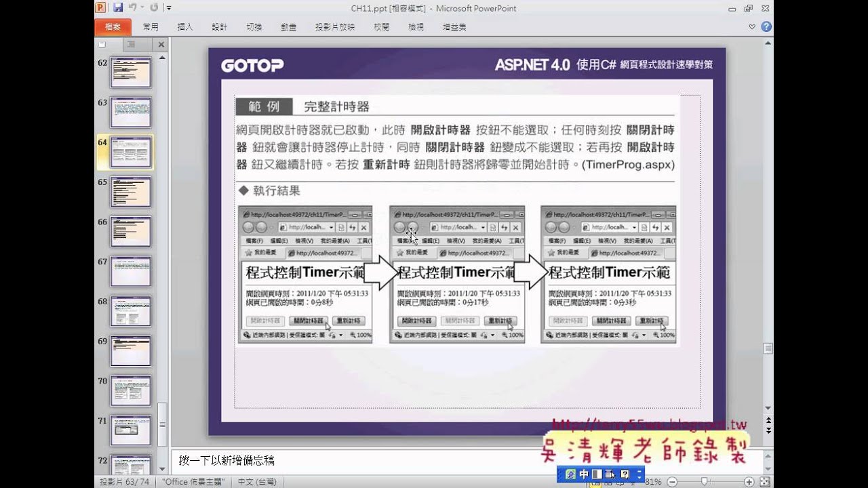Select slide 70 thumbnail
Screen dimensions: 868x488
(131, 390)
